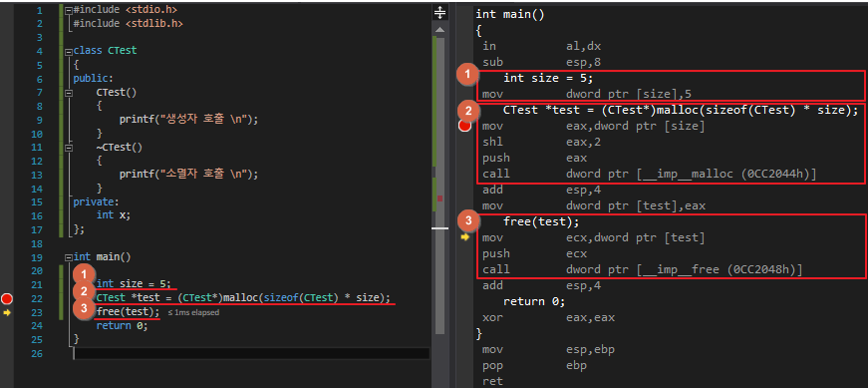Click 'free(test);' on editor line 23
This screenshot has height=388, width=868.
[128, 311]
